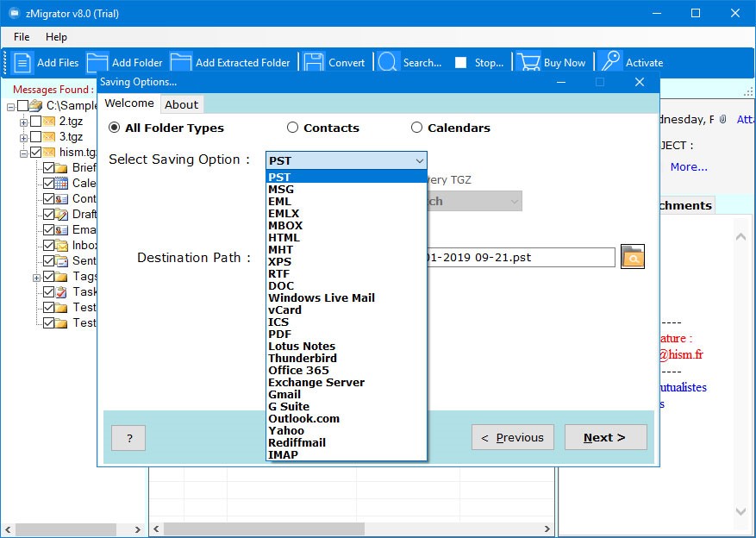The width and height of the screenshot is (756, 538).
Task: Uncheck the Inbox folder checkbox
Action: coord(47,245)
